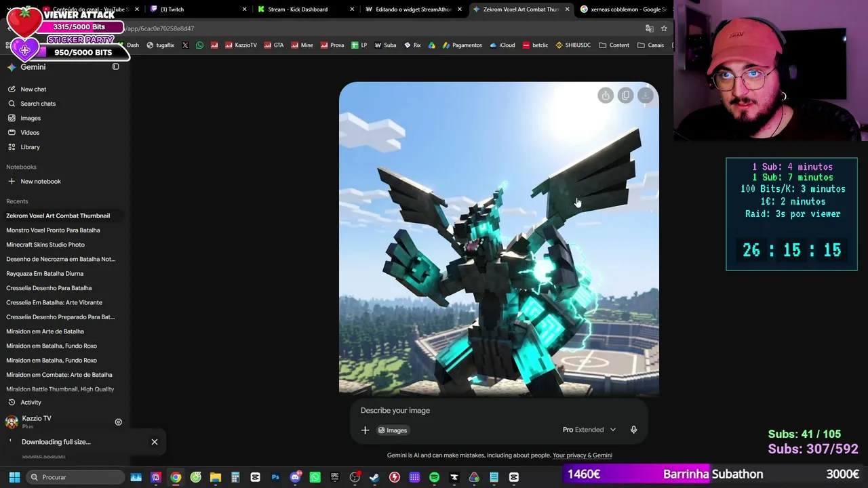Click the microphone voice input icon
The height and width of the screenshot is (488, 868).
click(x=633, y=430)
